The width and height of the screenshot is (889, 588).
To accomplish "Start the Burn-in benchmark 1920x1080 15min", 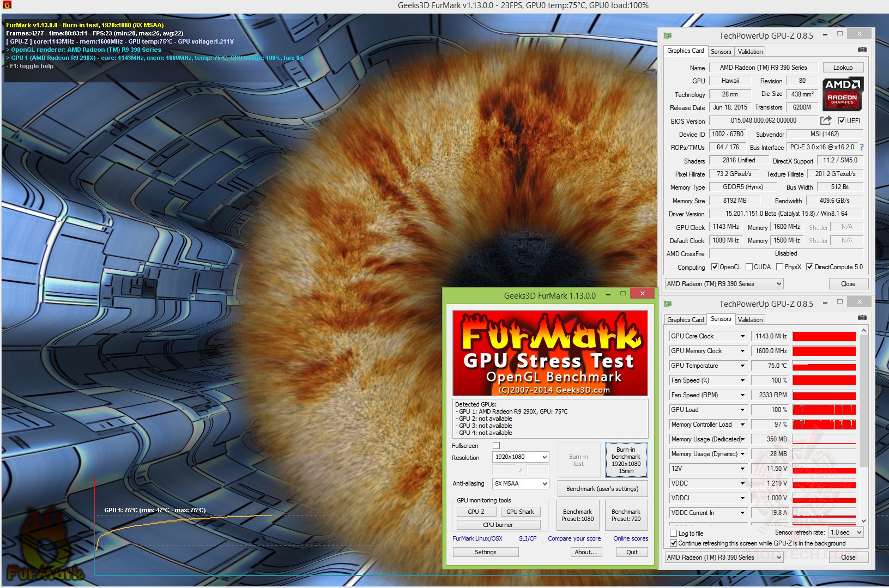I will click(626, 460).
